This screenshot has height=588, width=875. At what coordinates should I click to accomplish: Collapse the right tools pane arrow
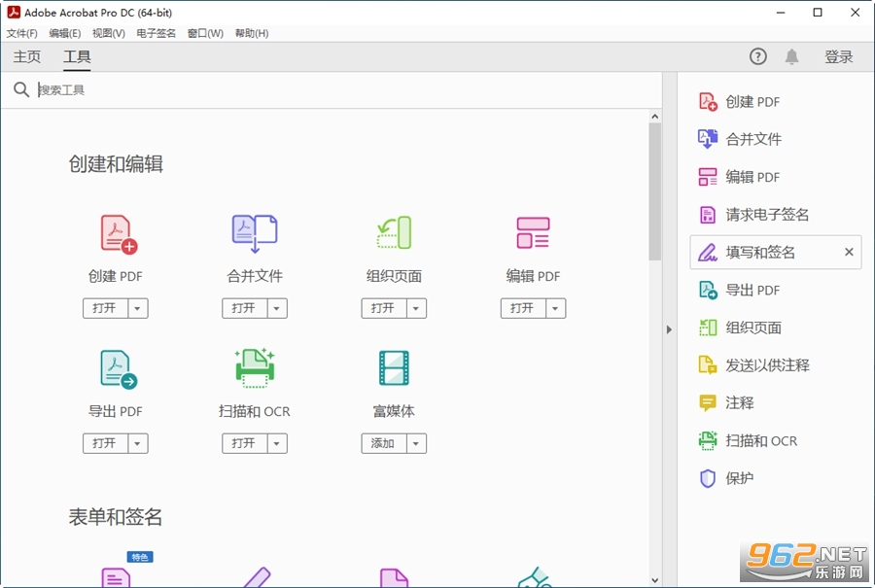click(669, 329)
